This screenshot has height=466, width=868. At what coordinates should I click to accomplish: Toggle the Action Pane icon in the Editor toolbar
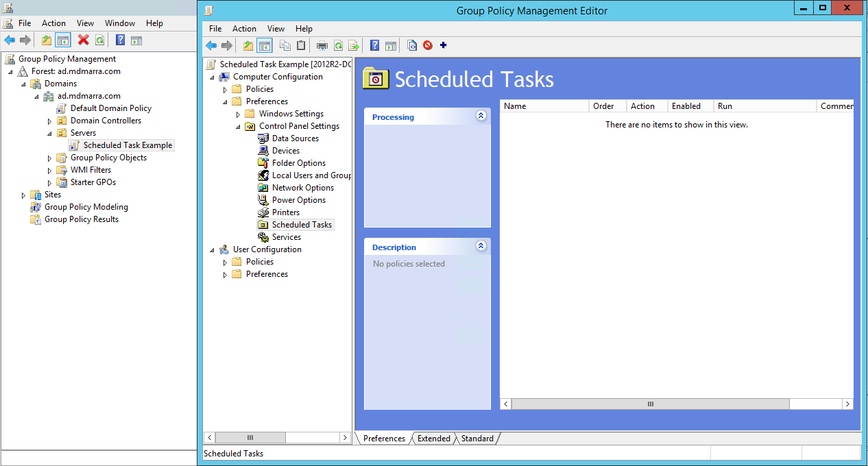(391, 46)
